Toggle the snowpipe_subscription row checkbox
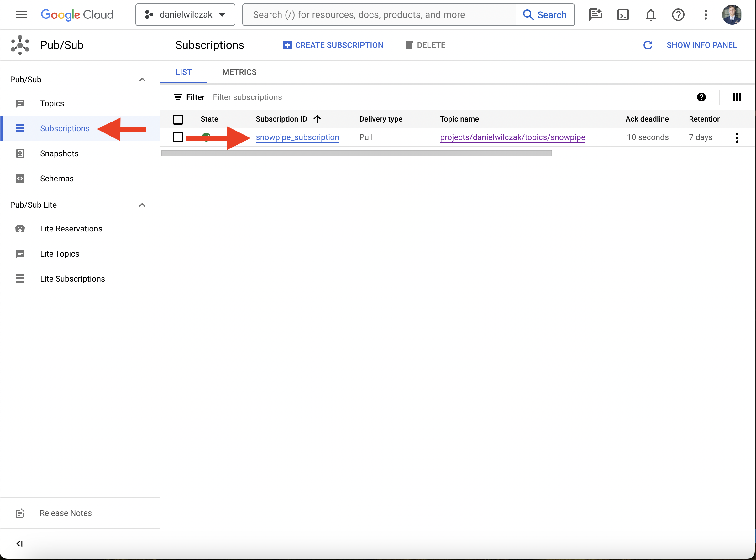 coord(178,137)
